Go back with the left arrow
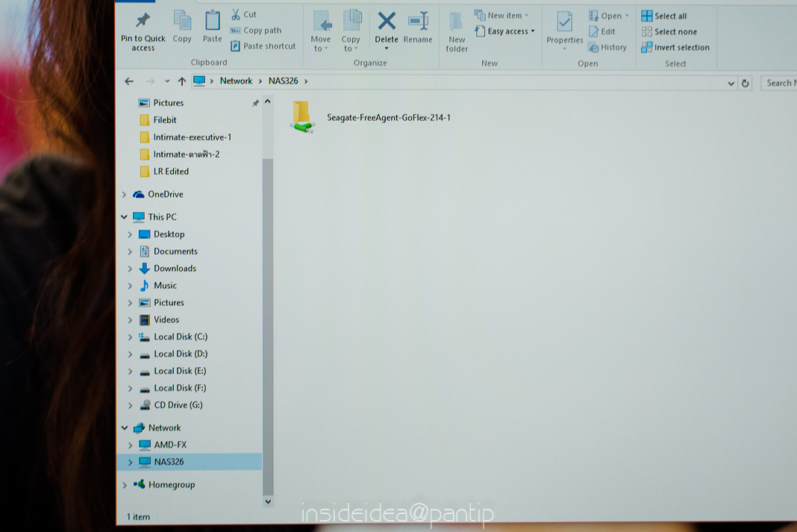The width and height of the screenshot is (797, 532). tap(129, 81)
